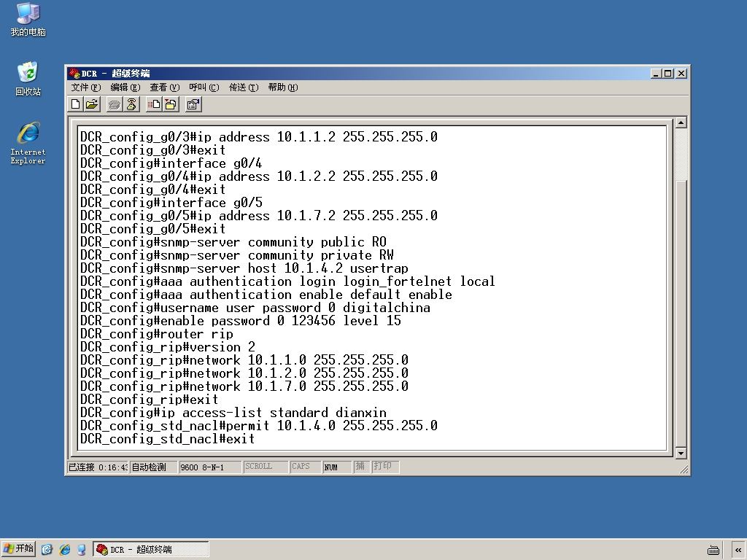747x560 pixels.
Task: Maximize the DCR terminal window
Action: 667,74
